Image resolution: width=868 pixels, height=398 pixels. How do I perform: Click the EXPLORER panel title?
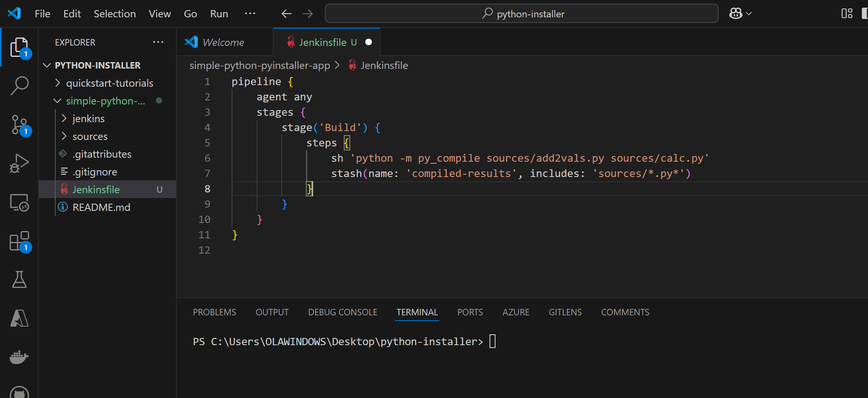coord(75,42)
